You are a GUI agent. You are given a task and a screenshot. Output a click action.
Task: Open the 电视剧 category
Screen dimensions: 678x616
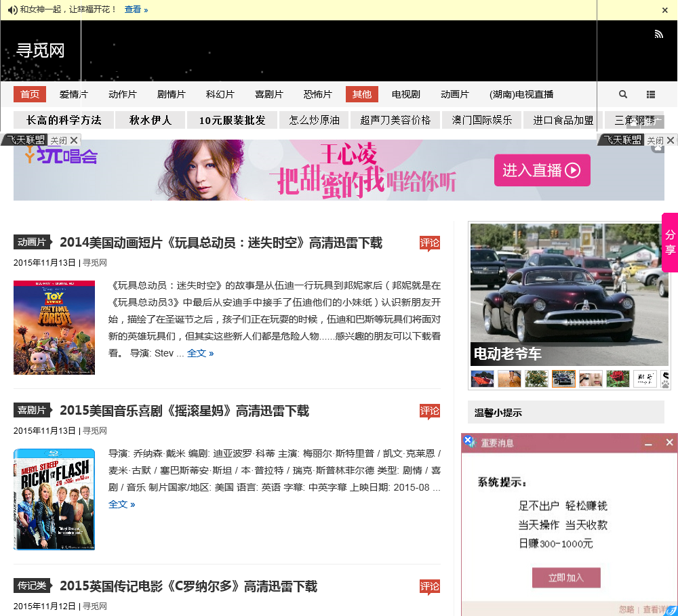[405, 94]
